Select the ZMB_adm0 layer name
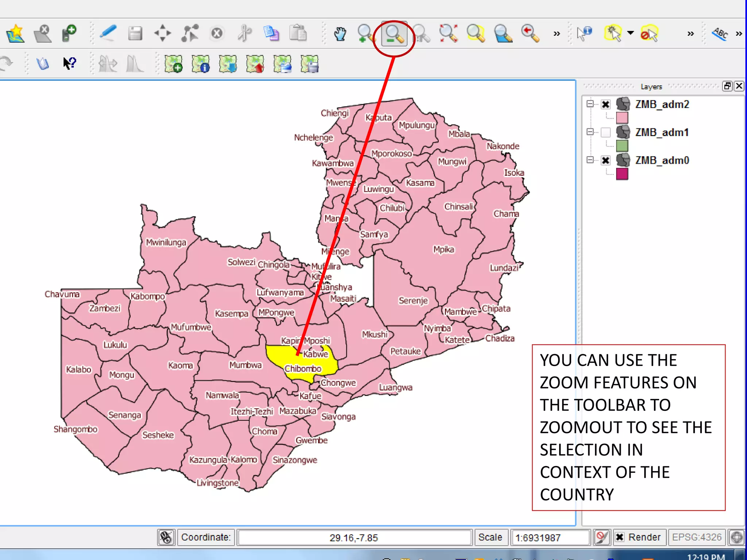747x560 pixels. [662, 160]
